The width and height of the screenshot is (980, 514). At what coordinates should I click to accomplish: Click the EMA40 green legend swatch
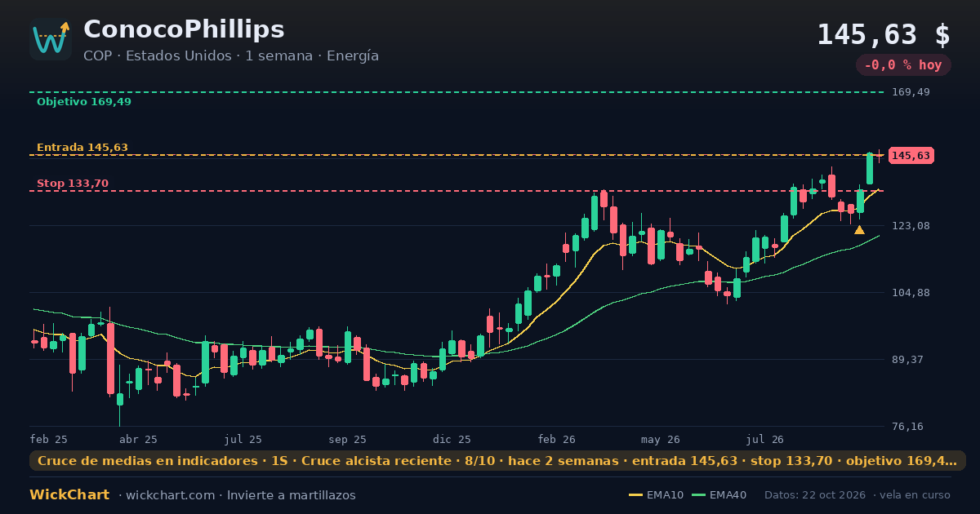[698, 495]
